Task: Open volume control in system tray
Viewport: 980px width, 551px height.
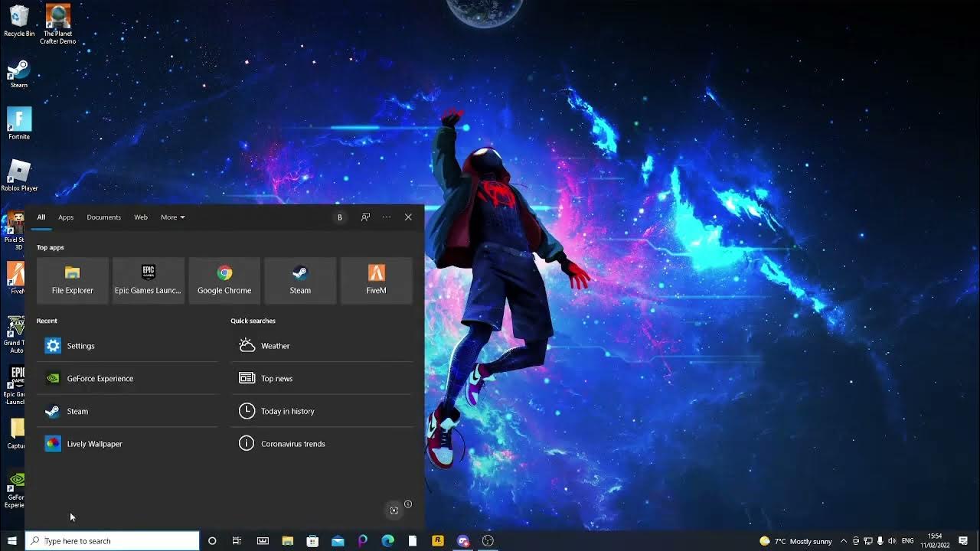Action: (x=892, y=541)
